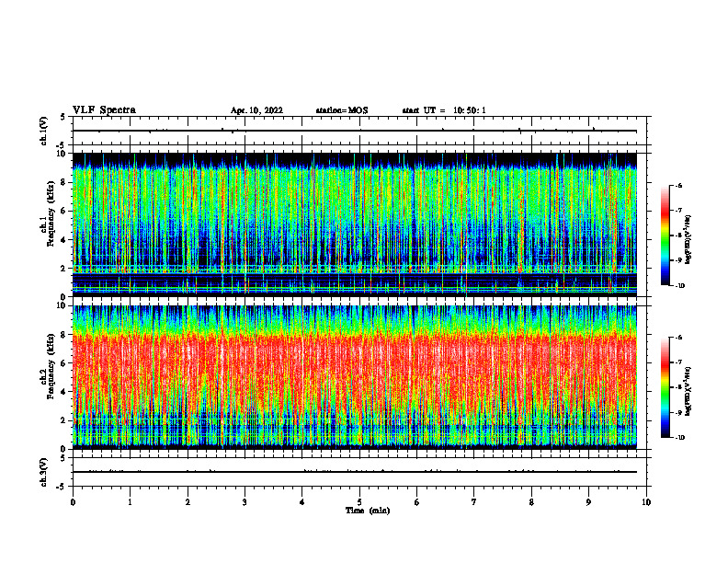Select the date text "Apr. 10, 2022"

256,110
